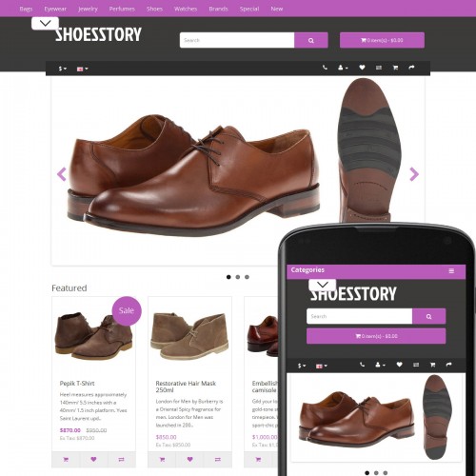Open hamburger menu on mobile Categories bar
The width and height of the screenshot is (476, 476).
(451, 270)
